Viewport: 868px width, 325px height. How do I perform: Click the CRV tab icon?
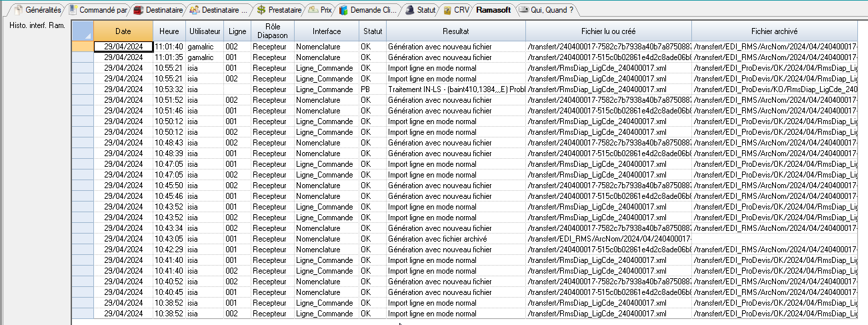(x=447, y=10)
